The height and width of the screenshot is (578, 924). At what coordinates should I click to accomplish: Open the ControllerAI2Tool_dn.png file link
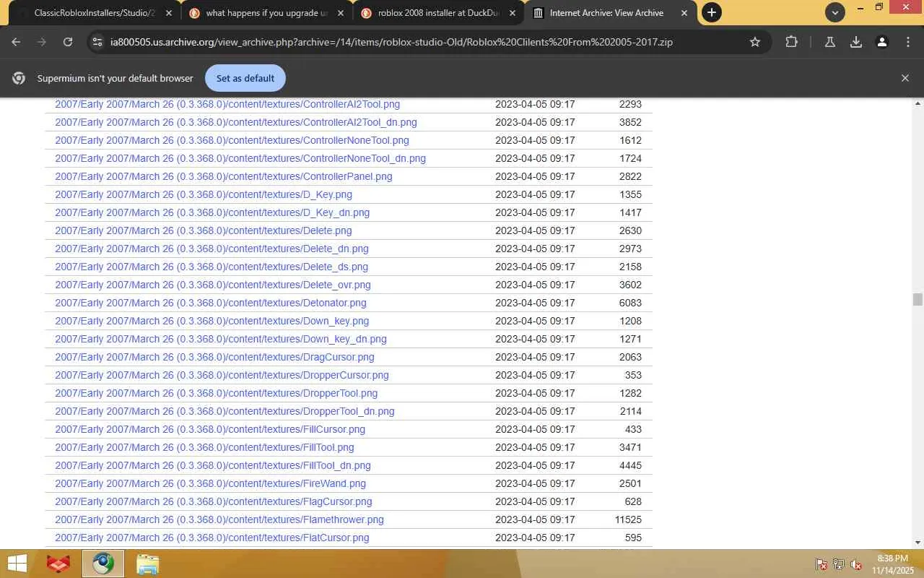pos(236,122)
